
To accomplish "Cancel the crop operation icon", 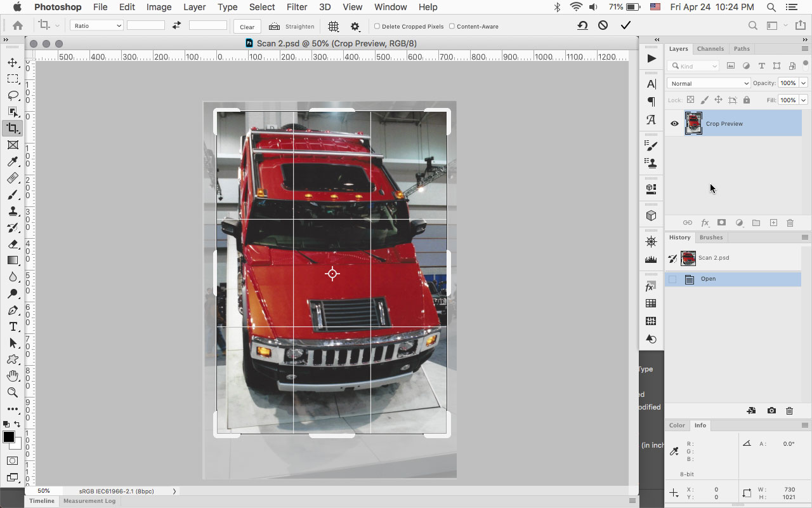I will pos(603,25).
